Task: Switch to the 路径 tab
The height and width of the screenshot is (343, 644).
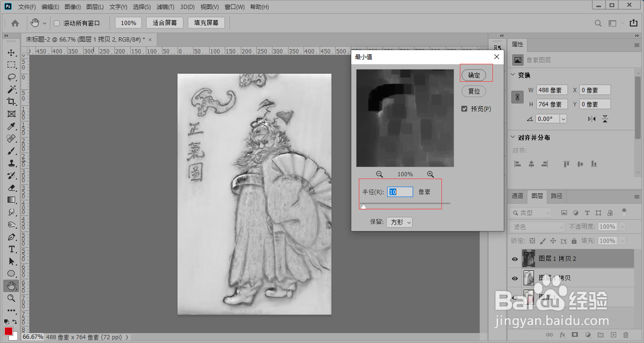Action: click(x=556, y=196)
